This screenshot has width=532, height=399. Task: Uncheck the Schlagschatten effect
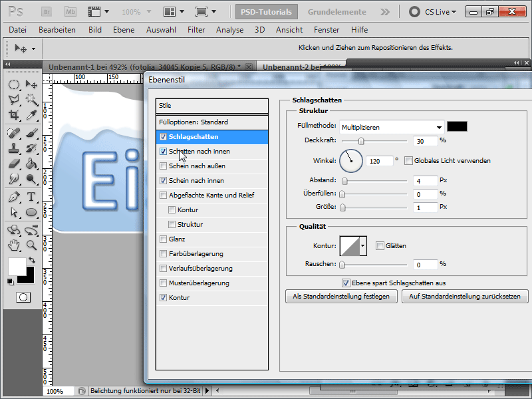coord(163,137)
